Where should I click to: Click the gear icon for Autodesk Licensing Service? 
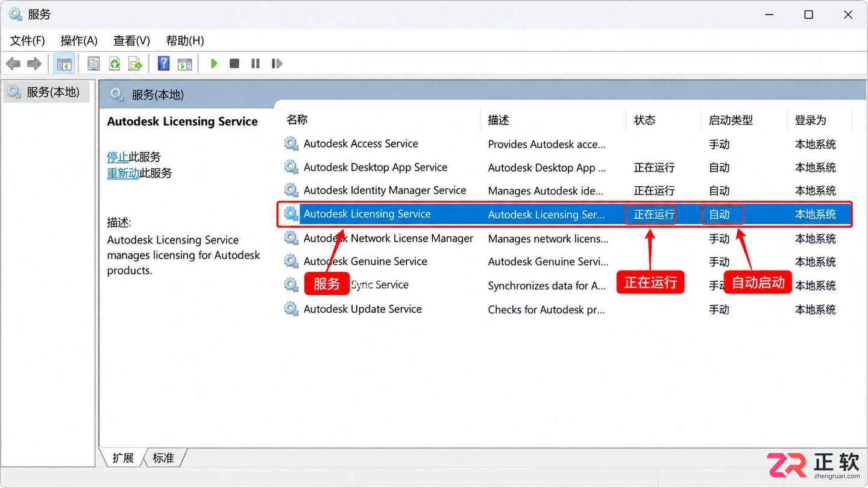pos(291,214)
